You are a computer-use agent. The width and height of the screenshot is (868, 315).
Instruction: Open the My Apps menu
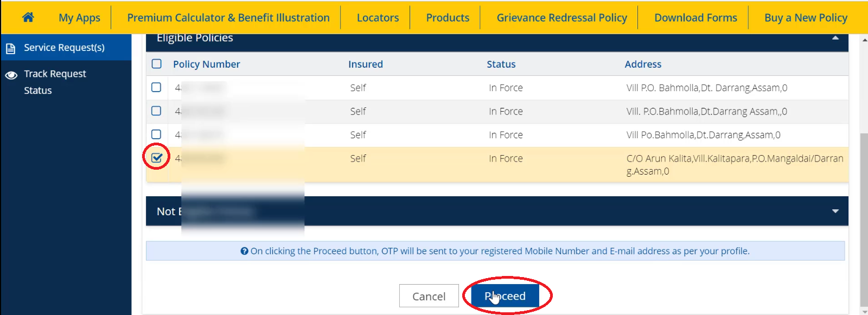79,17
